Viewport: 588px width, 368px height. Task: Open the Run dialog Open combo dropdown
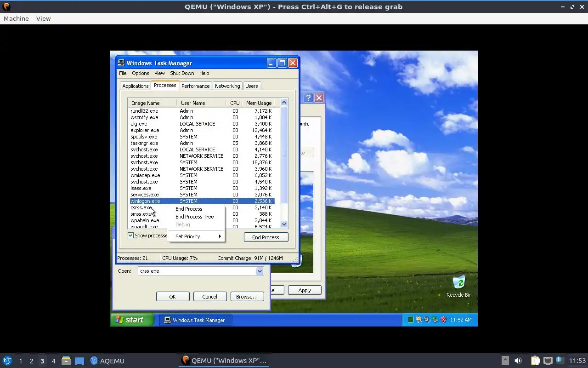coord(260,271)
